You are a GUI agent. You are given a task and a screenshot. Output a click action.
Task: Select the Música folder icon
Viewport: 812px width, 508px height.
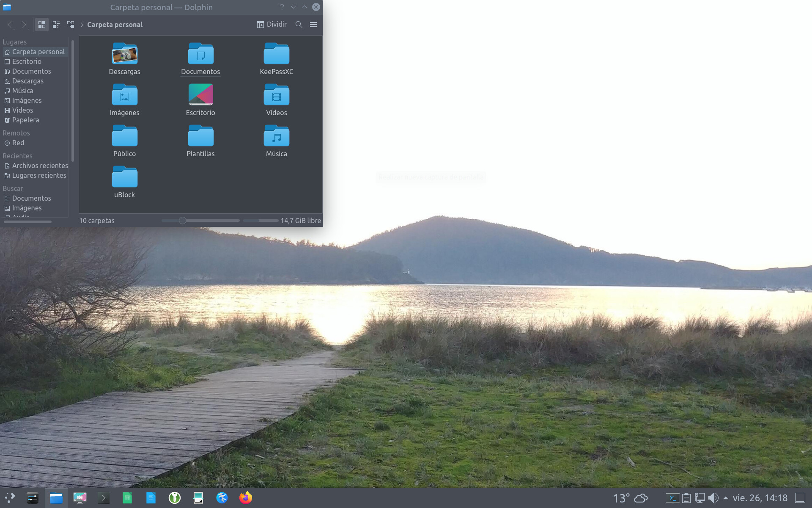pyautogui.click(x=277, y=136)
